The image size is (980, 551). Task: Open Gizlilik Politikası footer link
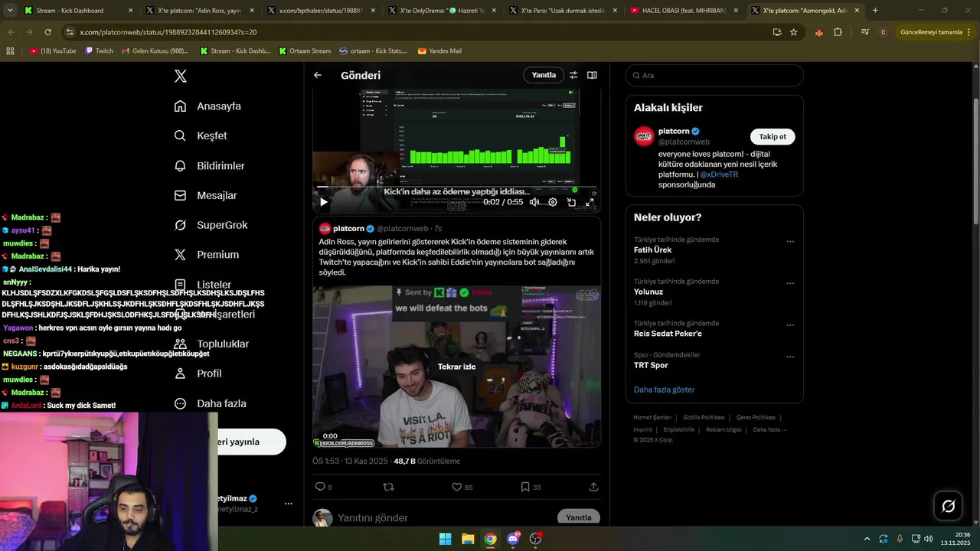tap(704, 418)
